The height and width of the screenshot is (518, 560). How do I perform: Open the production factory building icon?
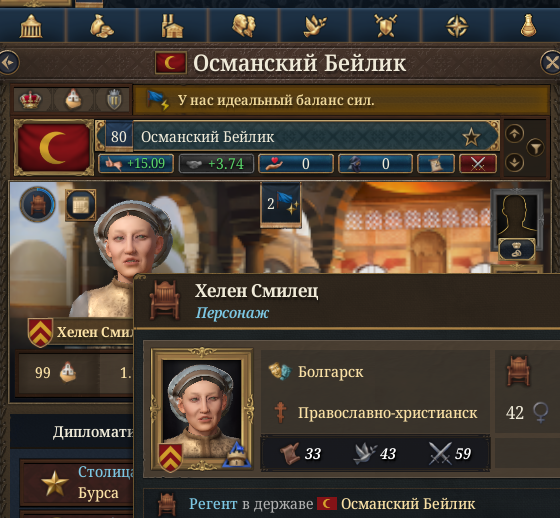click(172, 26)
